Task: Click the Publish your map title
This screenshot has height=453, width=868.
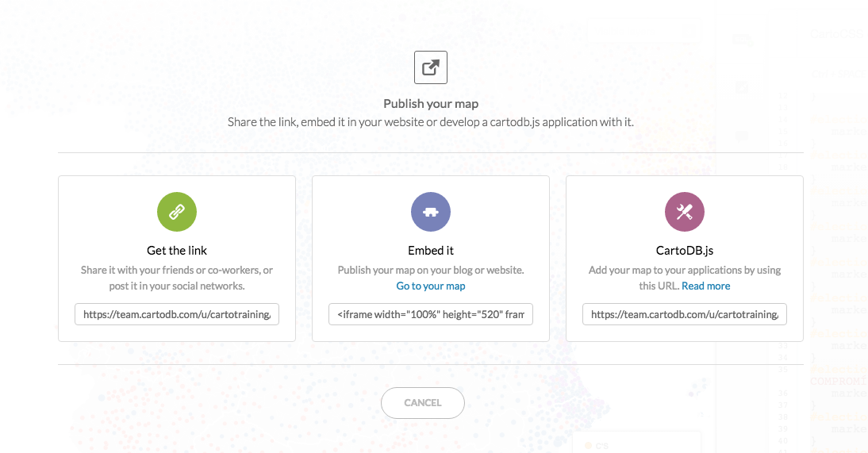Action: click(x=431, y=104)
